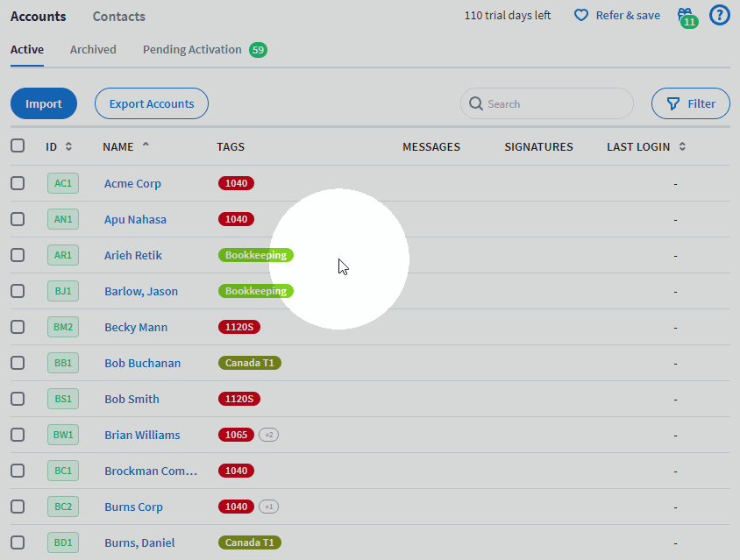Select the checkbox next to Bob Buchanan

click(x=18, y=363)
